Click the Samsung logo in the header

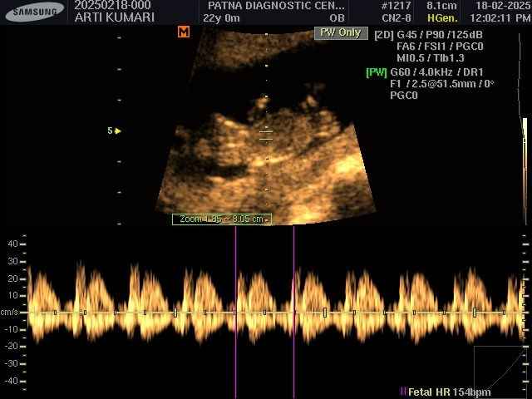pyautogui.click(x=35, y=12)
